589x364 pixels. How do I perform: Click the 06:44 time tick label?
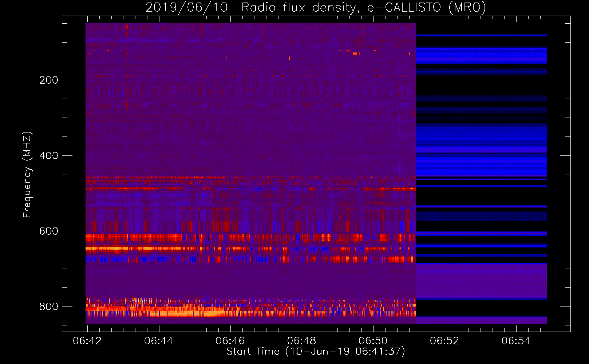tap(159, 341)
